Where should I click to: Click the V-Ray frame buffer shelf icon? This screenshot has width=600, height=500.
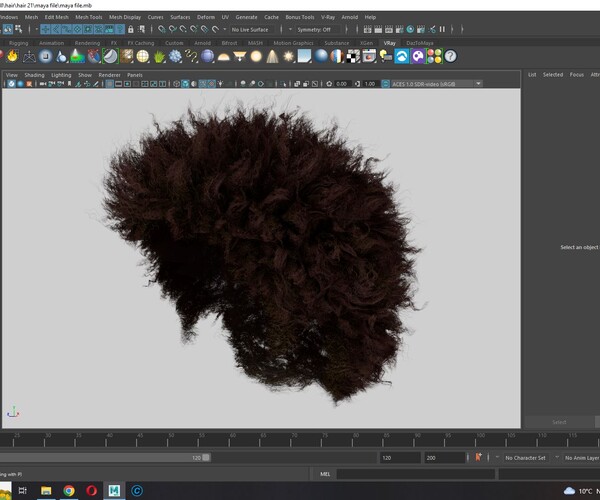369,56
